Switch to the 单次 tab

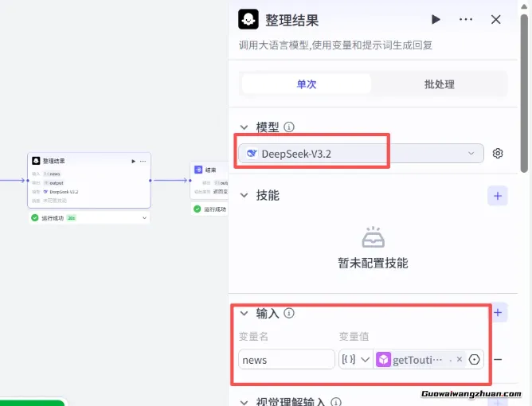(307, 84)
